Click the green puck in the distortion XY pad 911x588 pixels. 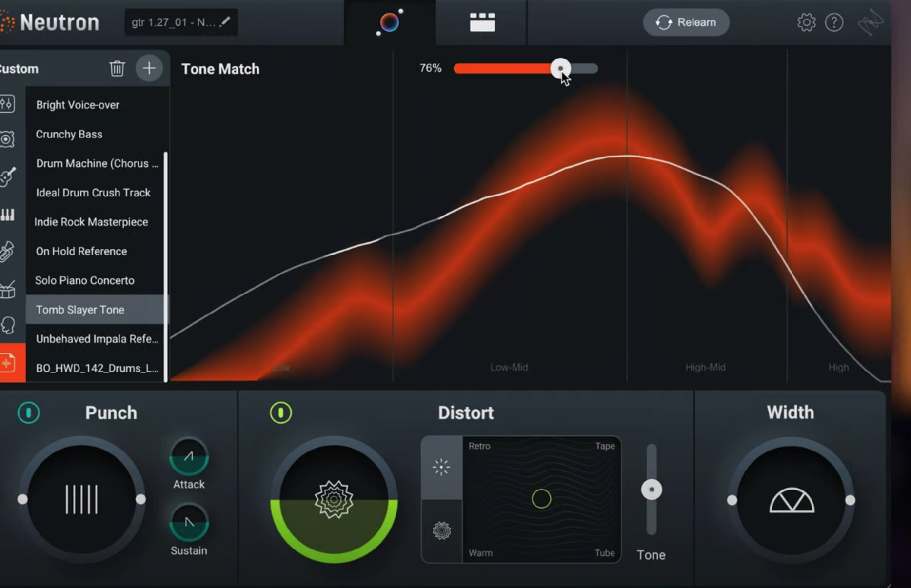click(541, 499)
